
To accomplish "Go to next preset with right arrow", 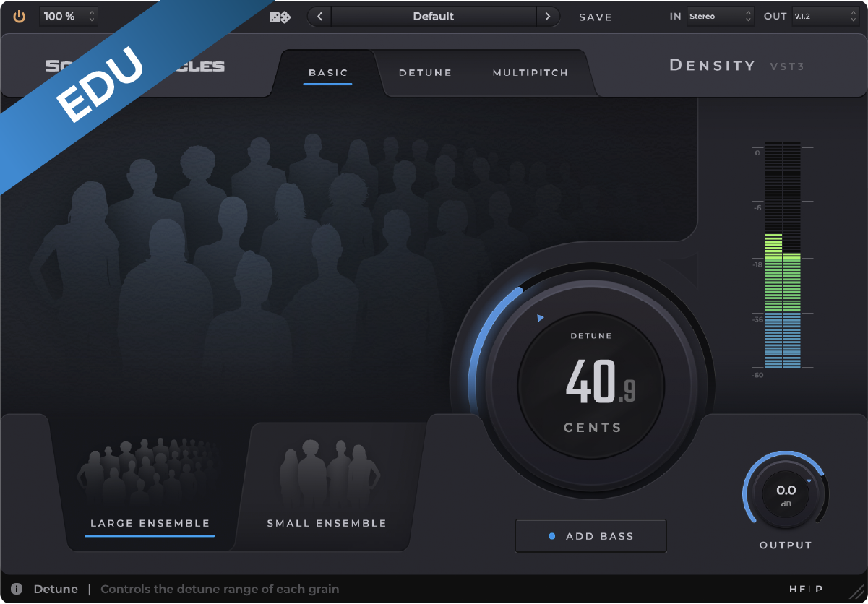I will 547,17.
